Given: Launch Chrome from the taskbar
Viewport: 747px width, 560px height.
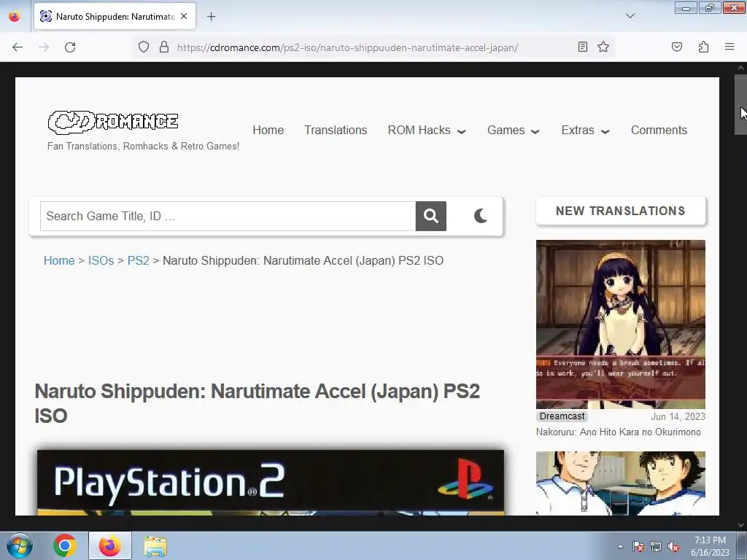Looking at the screenshot, I should tap(65, 545).
